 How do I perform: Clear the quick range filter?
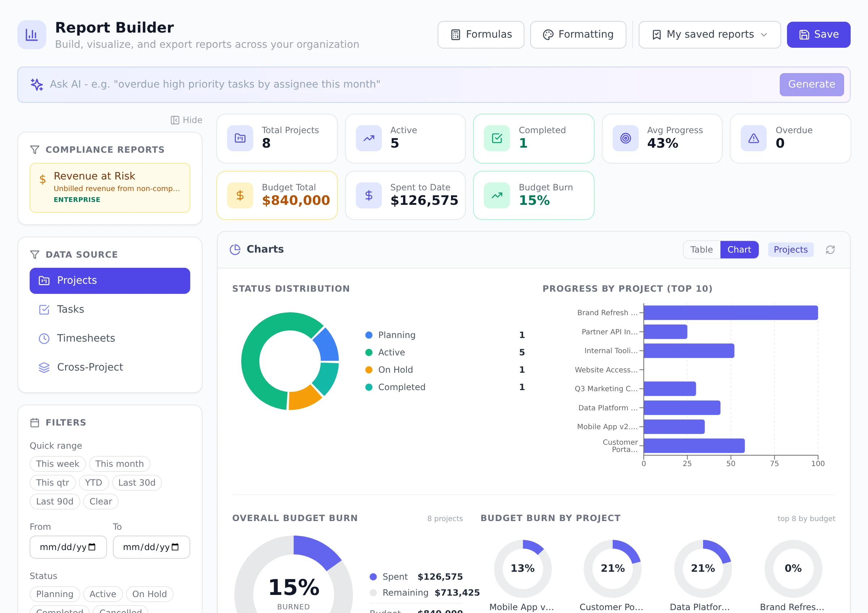click(101, 502)
